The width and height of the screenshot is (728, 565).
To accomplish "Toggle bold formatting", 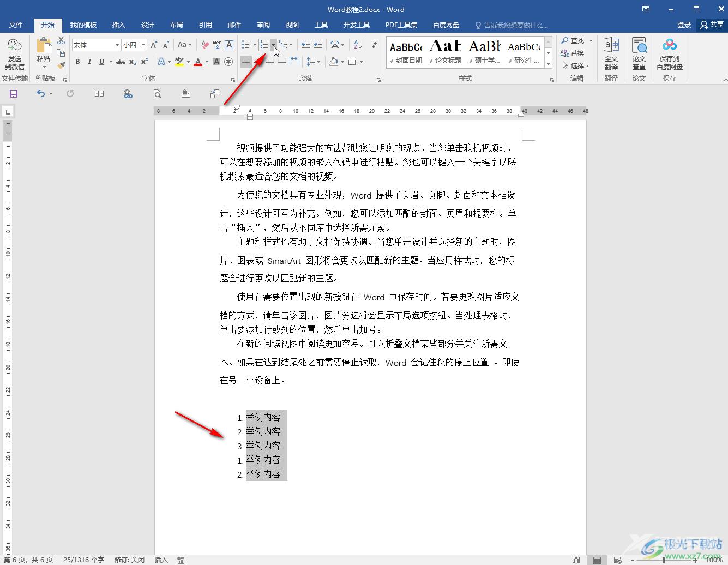I will pos(77,62).
